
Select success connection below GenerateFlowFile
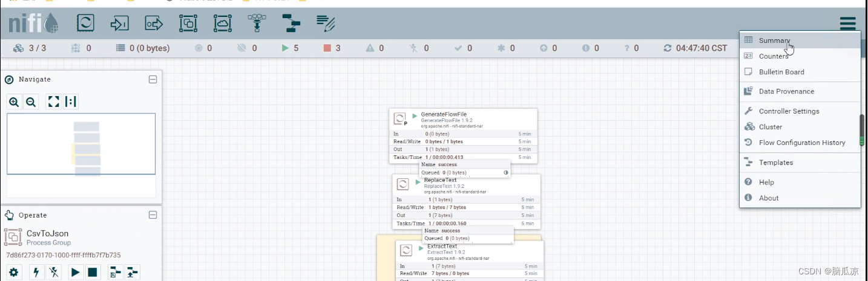(465, 169)
